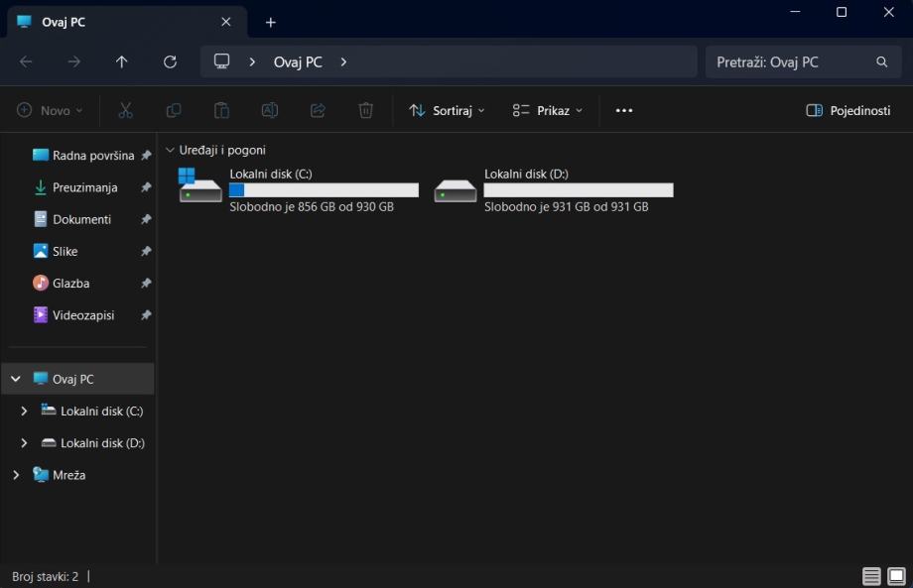
Task: Click pin icon next to Dokumenti
Action: 146,219
